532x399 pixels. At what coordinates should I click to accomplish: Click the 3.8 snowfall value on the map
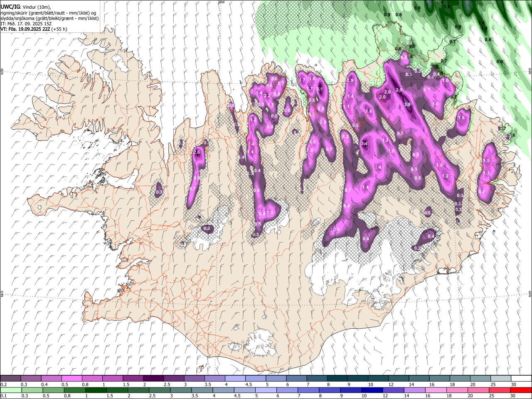coord(407,105)
